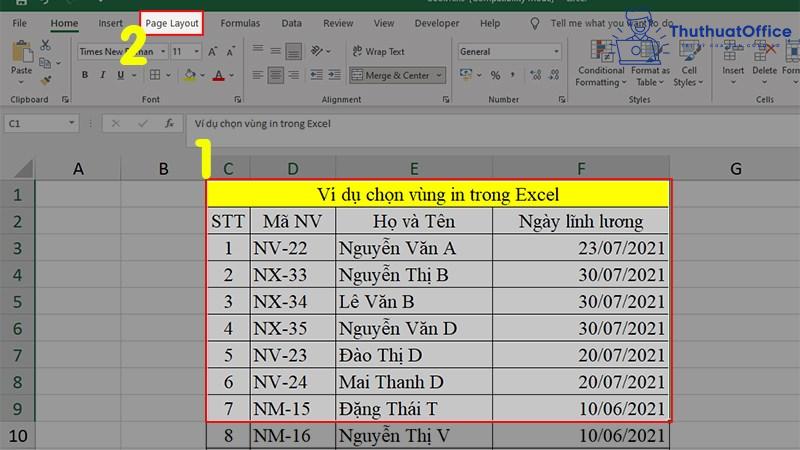
Task: Open the Page Layout tab
Action: 171,23
